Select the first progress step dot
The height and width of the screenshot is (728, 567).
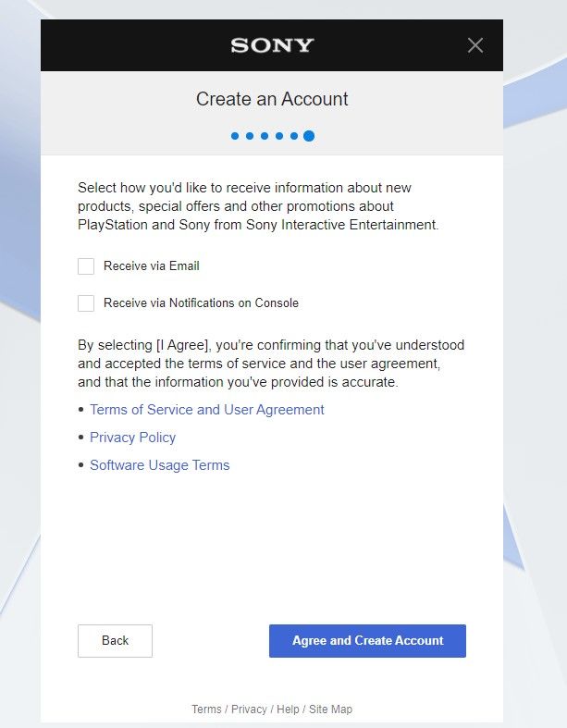(235, 136)
